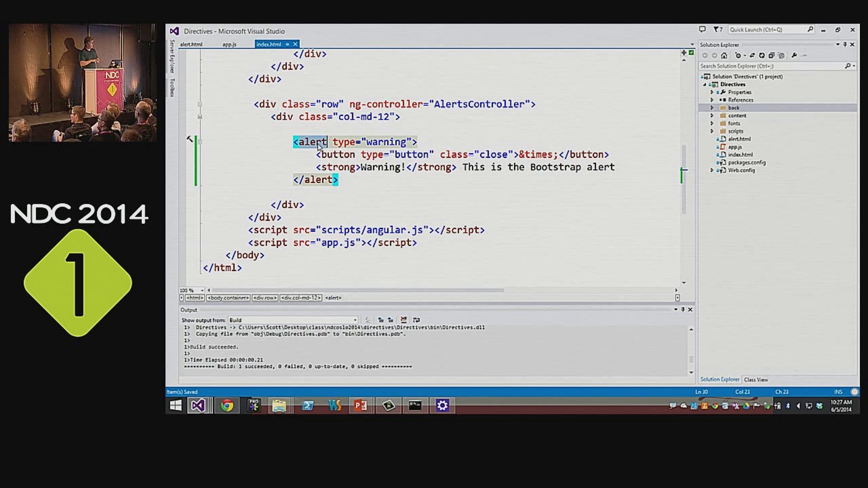Screen dimensions: 868x488
Task: Collapse the outlining box beside div col-md-12
Action: [x=200, y=117]
